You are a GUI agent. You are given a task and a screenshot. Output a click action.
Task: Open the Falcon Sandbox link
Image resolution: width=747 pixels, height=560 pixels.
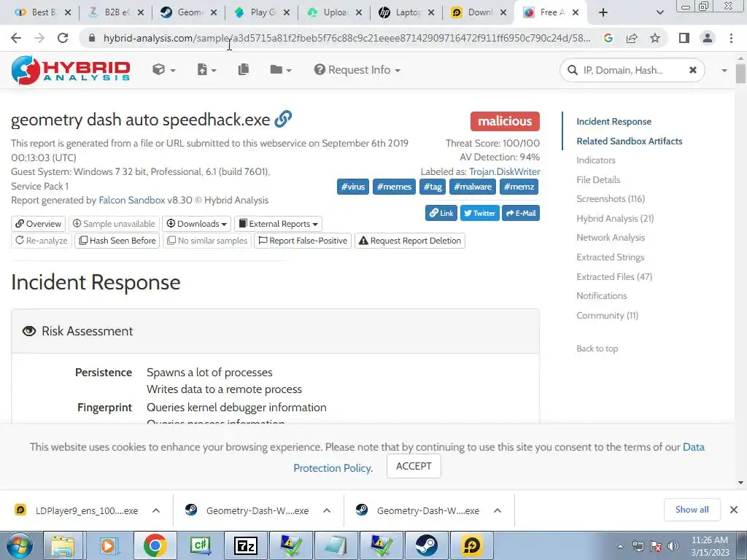coord(131,201)
